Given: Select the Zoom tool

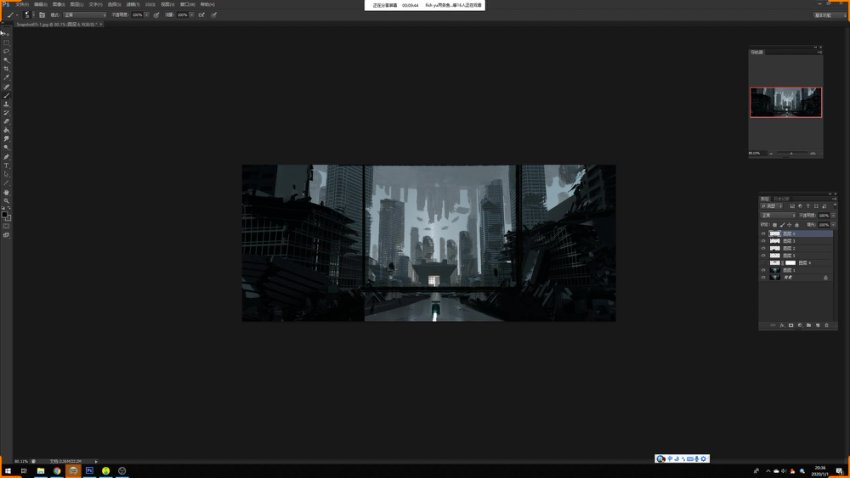Looking at the screenshot, I should pos(7,201).
